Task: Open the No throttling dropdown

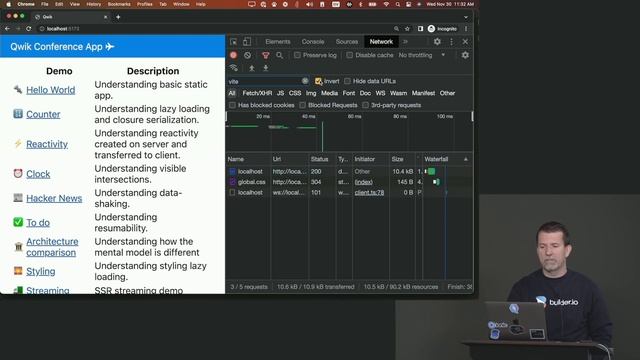Action: pyautogui.click(x=422, y=55)
